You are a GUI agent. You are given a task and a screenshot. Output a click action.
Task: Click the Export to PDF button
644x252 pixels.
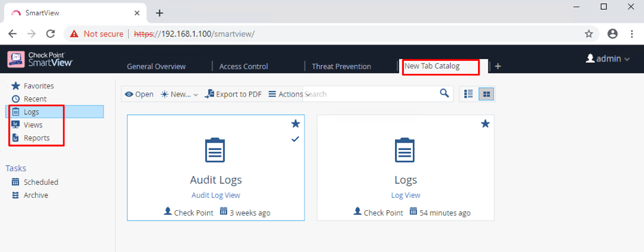coord(233,94)
